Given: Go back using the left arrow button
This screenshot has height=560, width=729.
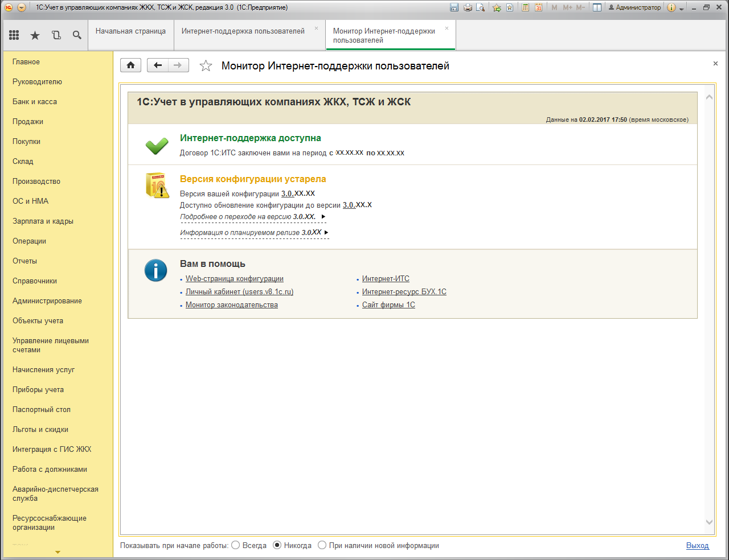Looking at the screenshot, I should tap(158, 65).
